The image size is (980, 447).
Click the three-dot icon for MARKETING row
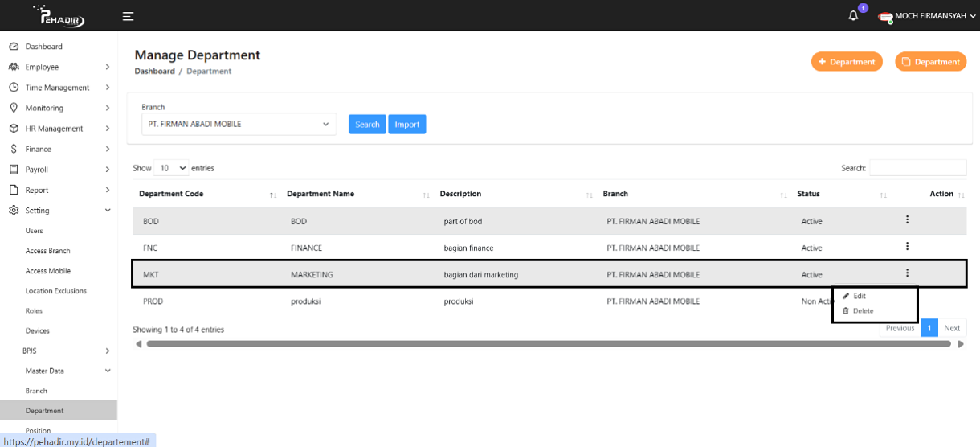click(x=907, y=273)
